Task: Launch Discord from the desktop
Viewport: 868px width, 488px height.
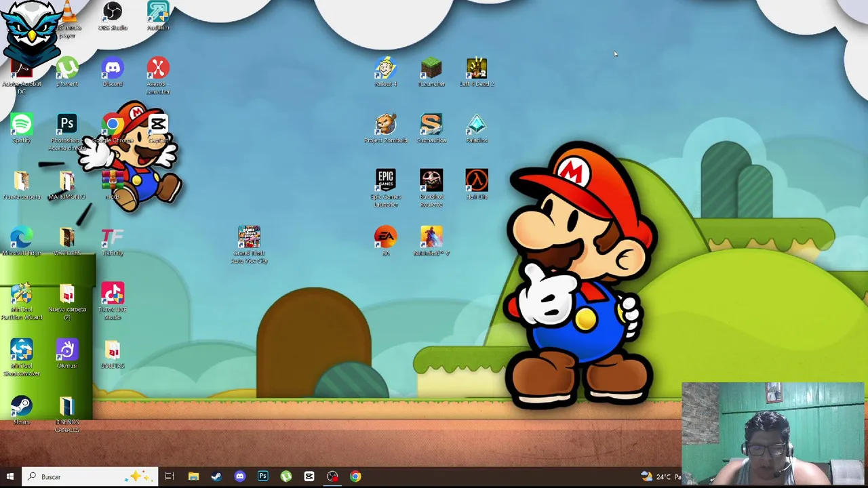Action: (113, 73)
